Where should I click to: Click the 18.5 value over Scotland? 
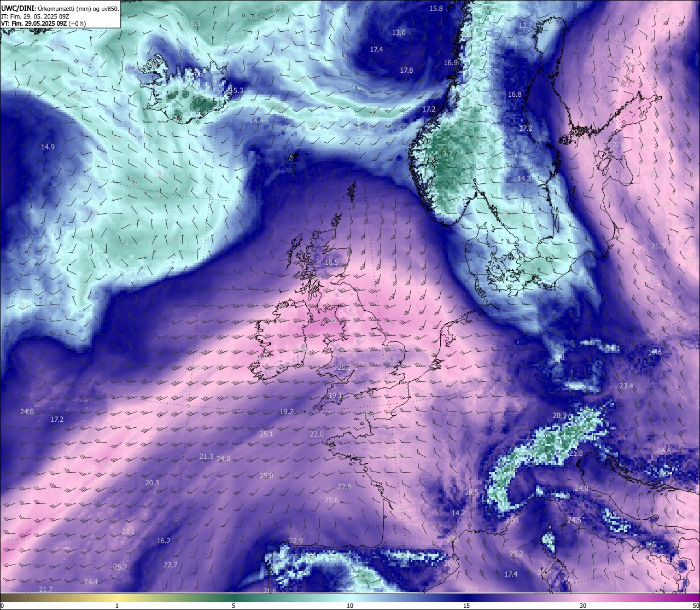click(x=332, y=263)
